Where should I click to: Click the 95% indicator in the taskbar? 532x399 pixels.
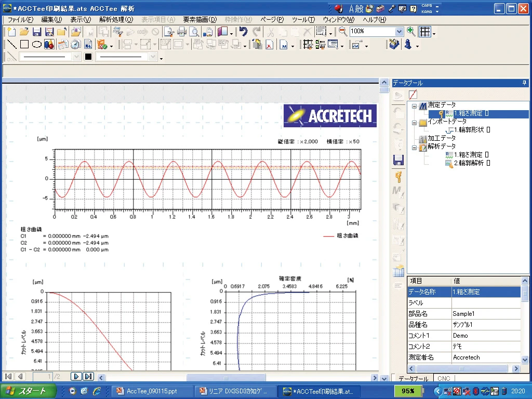click(408, 391)
